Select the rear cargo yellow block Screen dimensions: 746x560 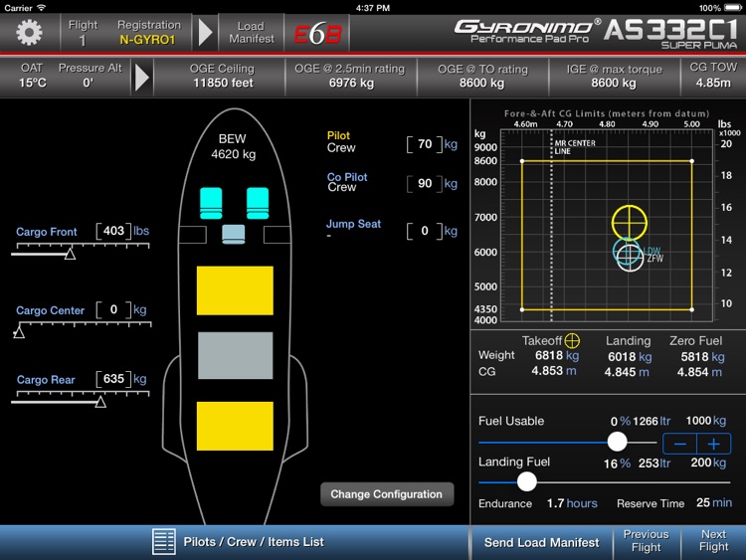point(235,426)
